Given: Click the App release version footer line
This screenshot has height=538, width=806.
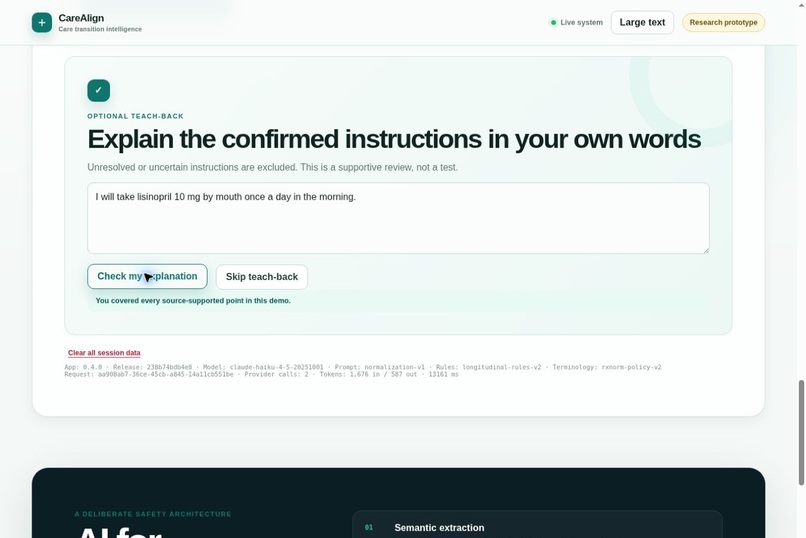Looking at the screenshot, I should tap(362, 367).
